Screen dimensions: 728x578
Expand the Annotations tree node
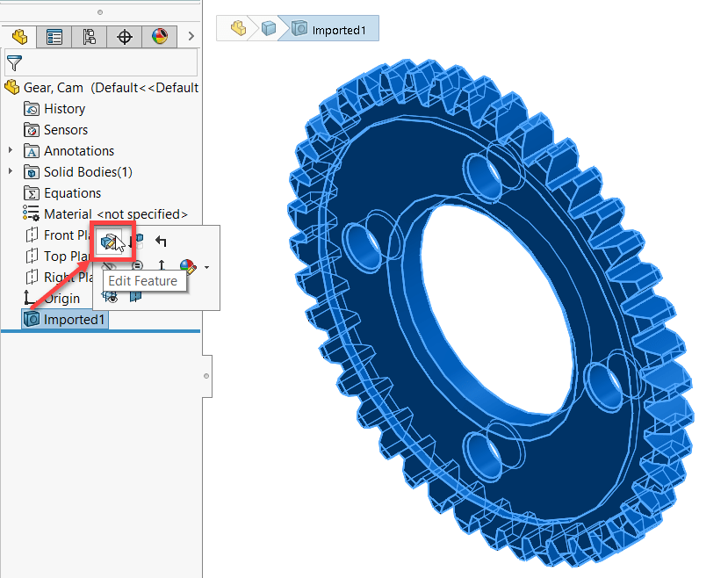tap(8, 150)
